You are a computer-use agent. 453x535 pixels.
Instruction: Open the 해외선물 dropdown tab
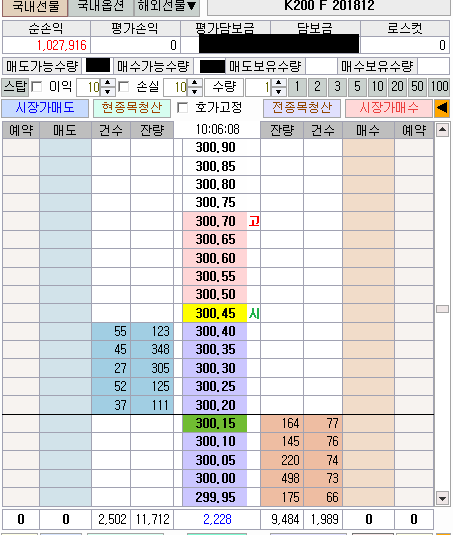coord(167,6)
